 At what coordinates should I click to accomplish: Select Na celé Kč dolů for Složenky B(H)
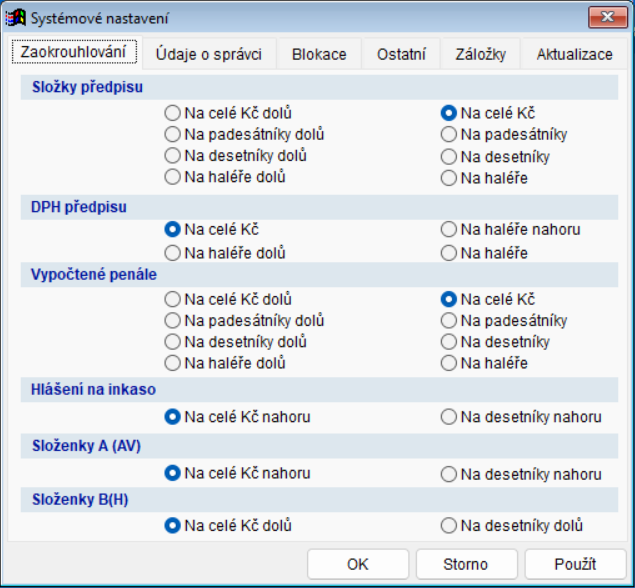174,525
